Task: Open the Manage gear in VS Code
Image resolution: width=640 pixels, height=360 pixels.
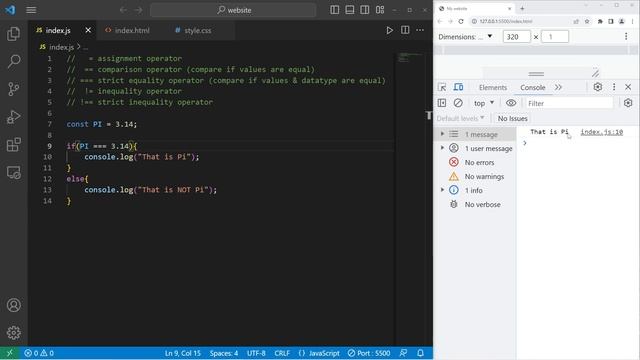Action: point(13,333)
